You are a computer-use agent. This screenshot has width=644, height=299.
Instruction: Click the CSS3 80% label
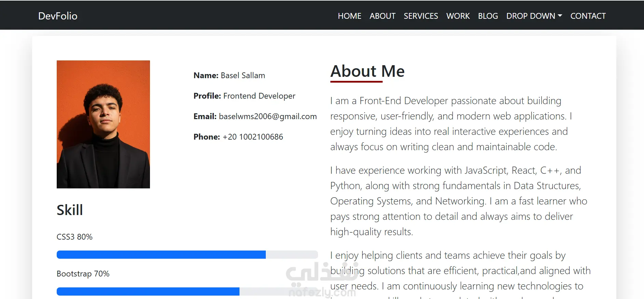coord(74,237)
